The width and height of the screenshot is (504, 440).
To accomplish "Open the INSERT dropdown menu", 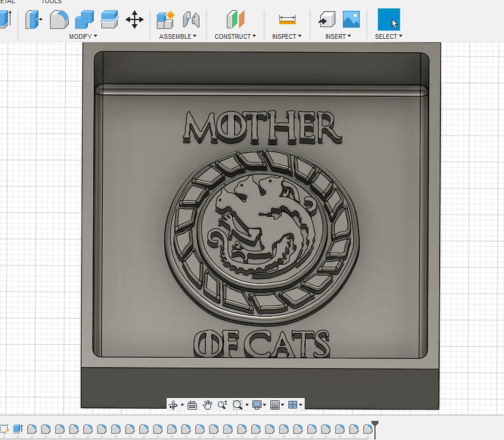I will click(338, 36).
